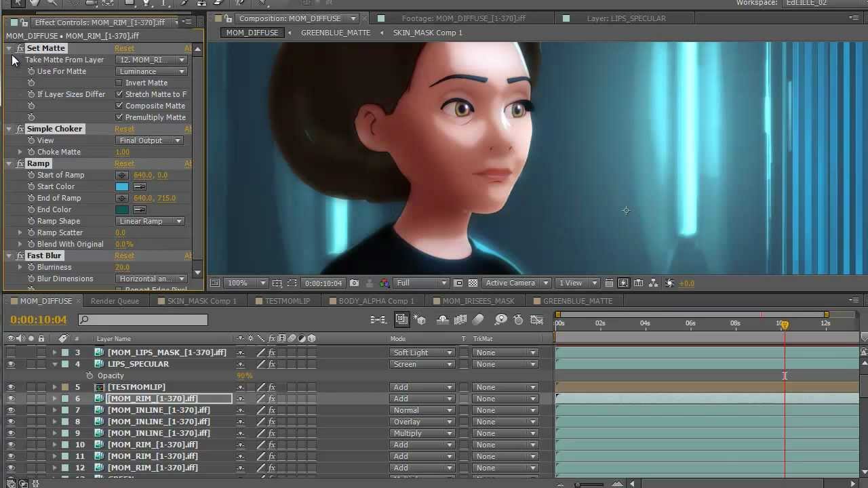Expand the Blurriness property of Fast Blur
This screenshot has width=868, height=488.
click(x=20, y=266)
